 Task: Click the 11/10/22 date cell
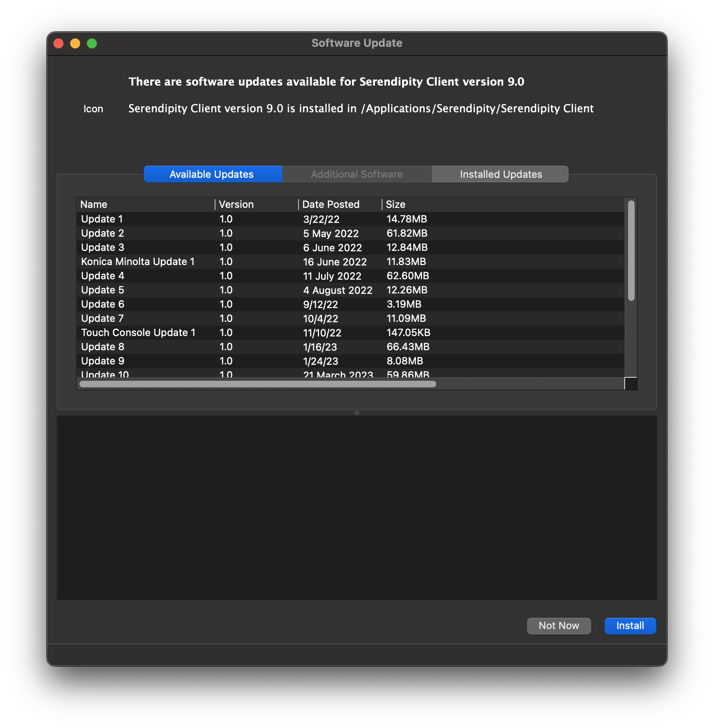click(322, 333)
